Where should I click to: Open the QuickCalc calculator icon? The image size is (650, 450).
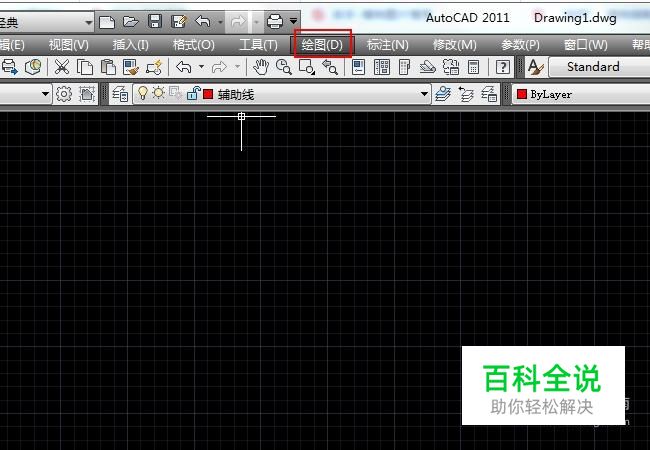point(473,67)
